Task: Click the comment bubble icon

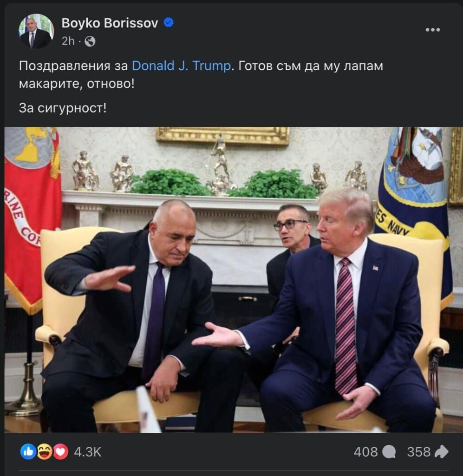Action: (389, 452)
